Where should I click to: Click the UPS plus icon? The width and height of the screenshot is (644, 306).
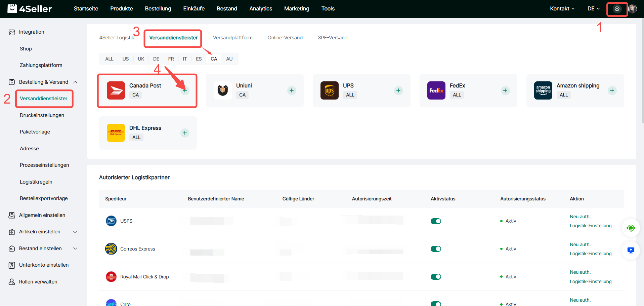(x=398, y=90)
